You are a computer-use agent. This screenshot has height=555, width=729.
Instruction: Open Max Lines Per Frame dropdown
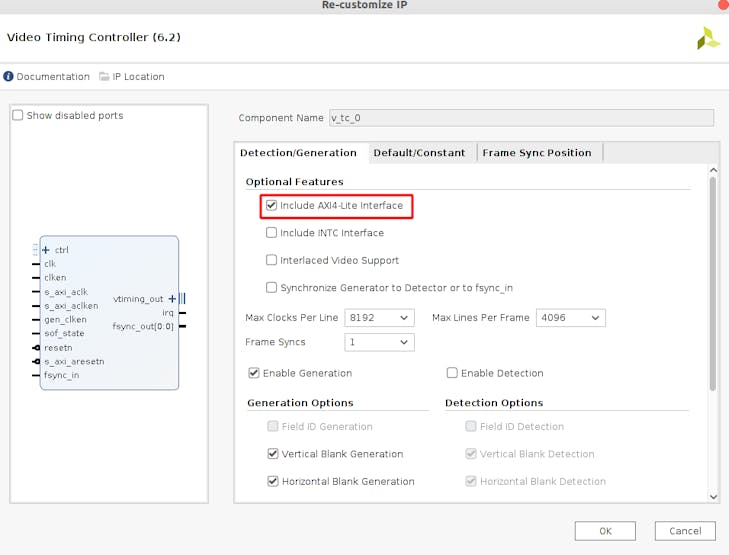point(571,318)
